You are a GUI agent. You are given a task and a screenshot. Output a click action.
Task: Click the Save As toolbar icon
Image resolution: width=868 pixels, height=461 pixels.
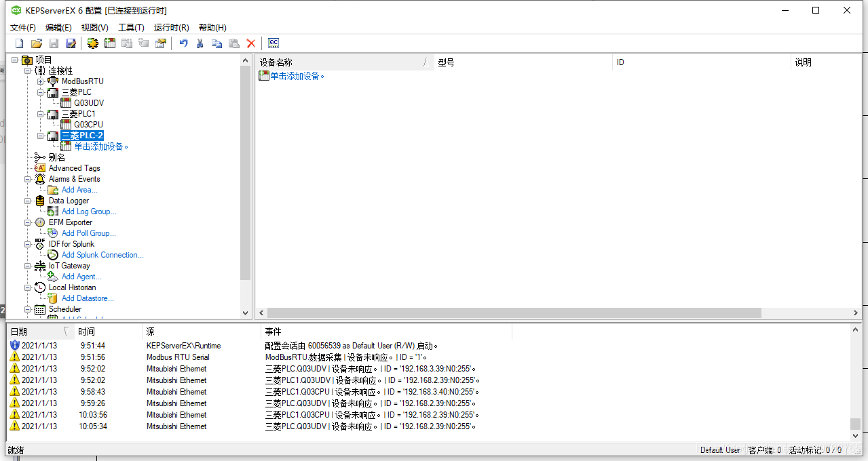point(71,43)
